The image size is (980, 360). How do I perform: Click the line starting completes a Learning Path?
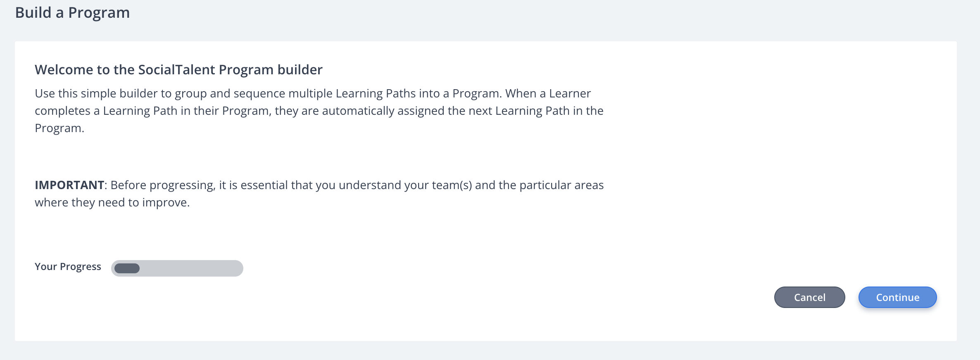tap(319, 111)
